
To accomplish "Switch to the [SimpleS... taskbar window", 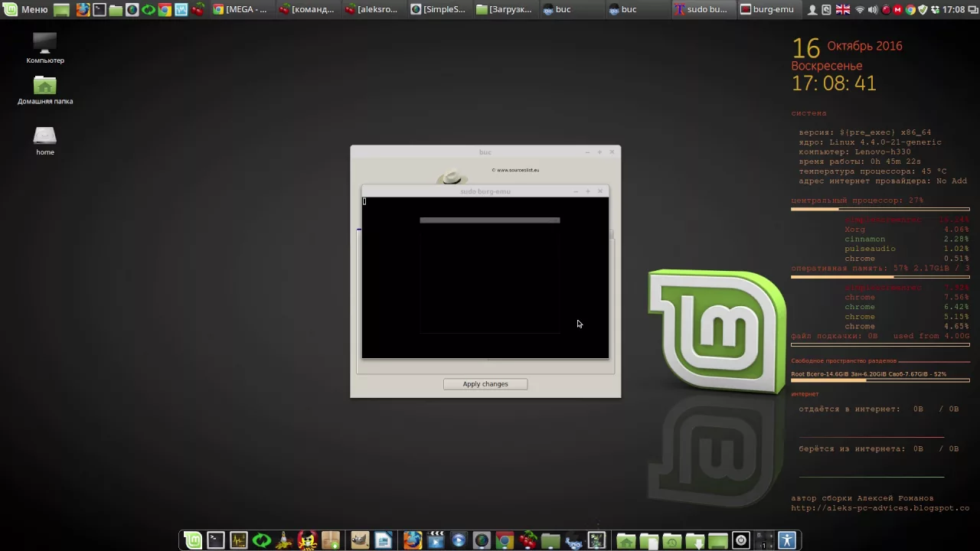I will (439, 10).
